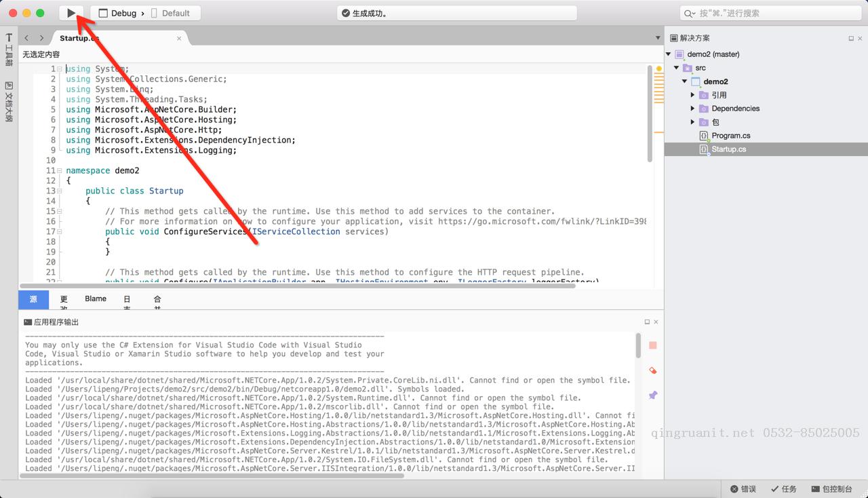Click the Startup.cs file icon
The image size is (868, 498).
[x=704, y=150]
